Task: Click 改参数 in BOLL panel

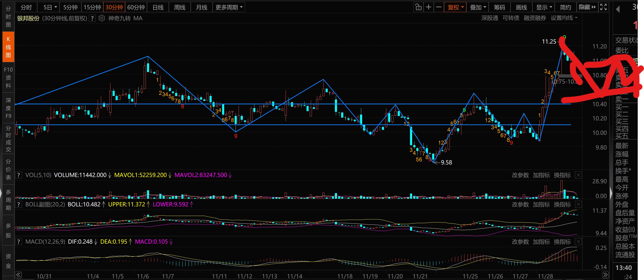Action: point(520,205)
